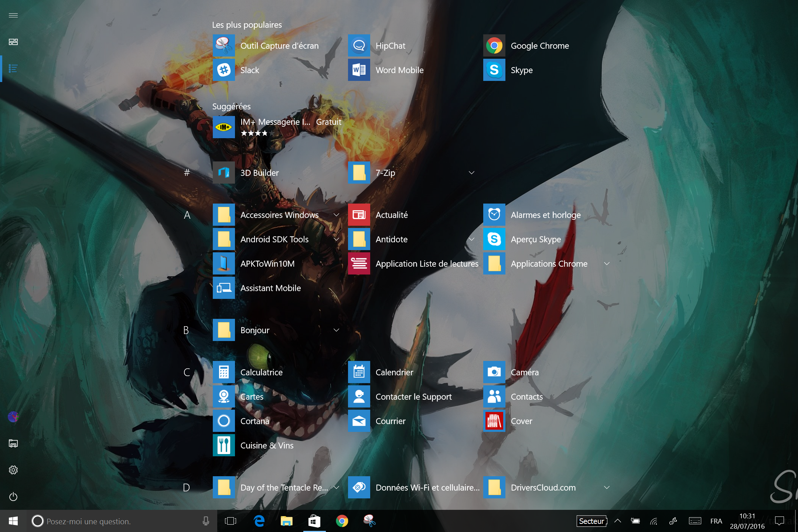The width and height of the screenshot is (798, 532).
Task: Open the Cuisine & Vins app
Action: tap(224, 445)
